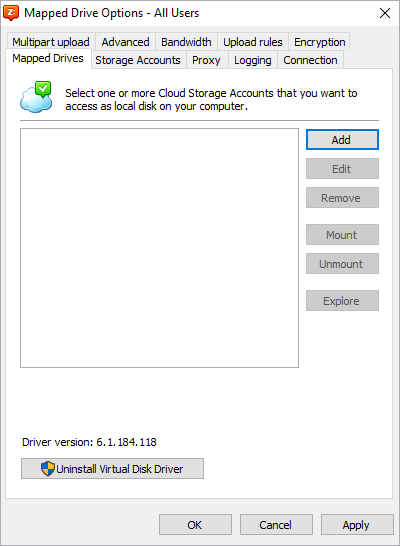Switch to the Storage Accounts tab
Image resolution: width=400 pixels, height=546 pixels.
pos(138,60)
